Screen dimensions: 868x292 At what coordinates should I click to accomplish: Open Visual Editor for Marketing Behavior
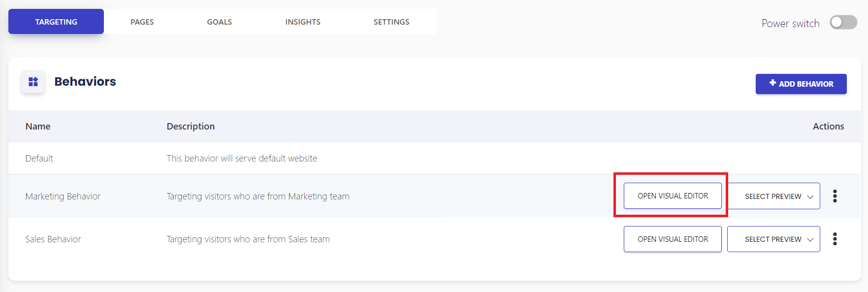pyautogui.click(x=673, y=196)
